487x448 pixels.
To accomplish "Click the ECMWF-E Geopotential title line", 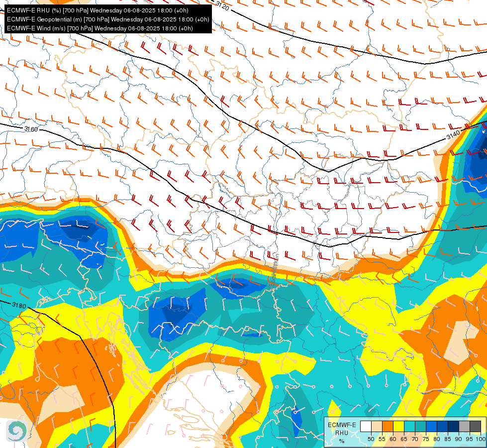I will point(108,19).
